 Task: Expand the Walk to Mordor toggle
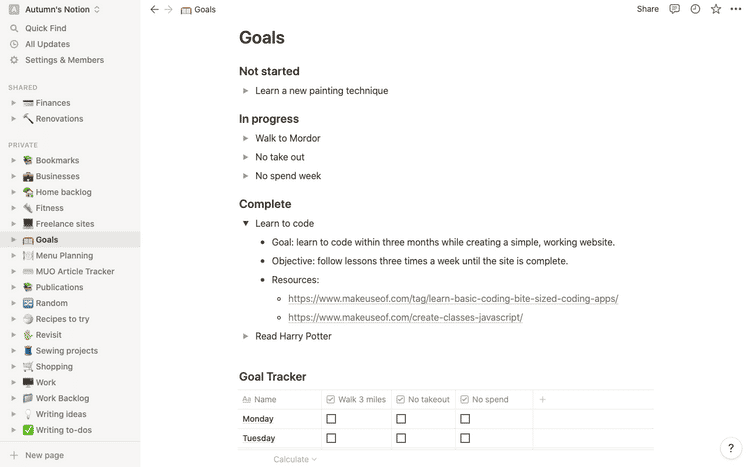(x=246, y=139)
